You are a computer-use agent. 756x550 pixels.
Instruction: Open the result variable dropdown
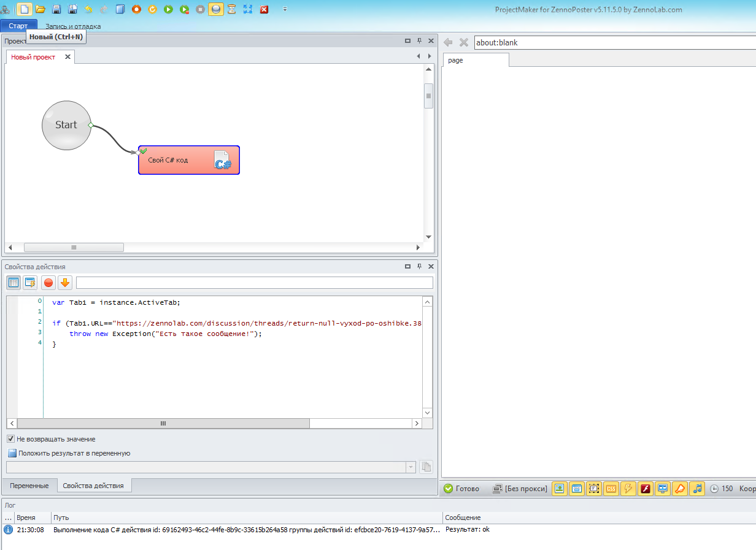coord(411,467)
